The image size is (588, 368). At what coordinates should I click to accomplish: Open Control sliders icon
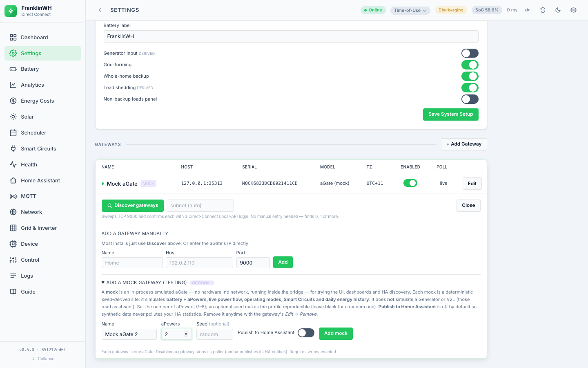click(13, 260)
